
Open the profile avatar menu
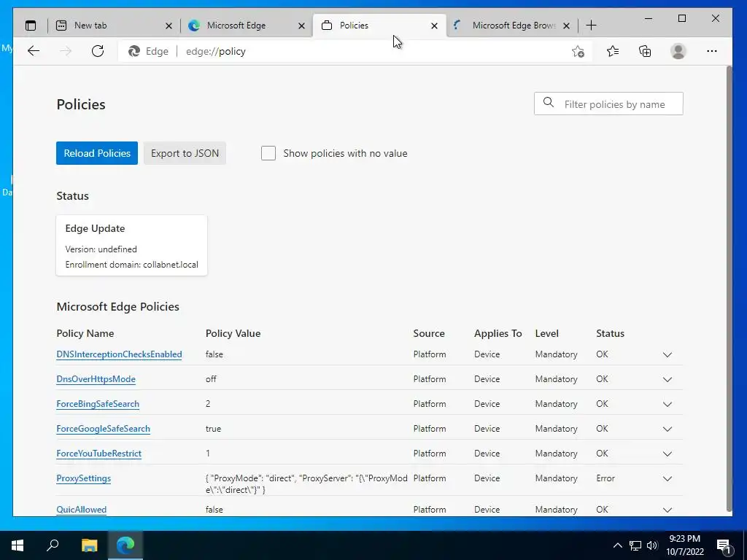pos(678,51)
